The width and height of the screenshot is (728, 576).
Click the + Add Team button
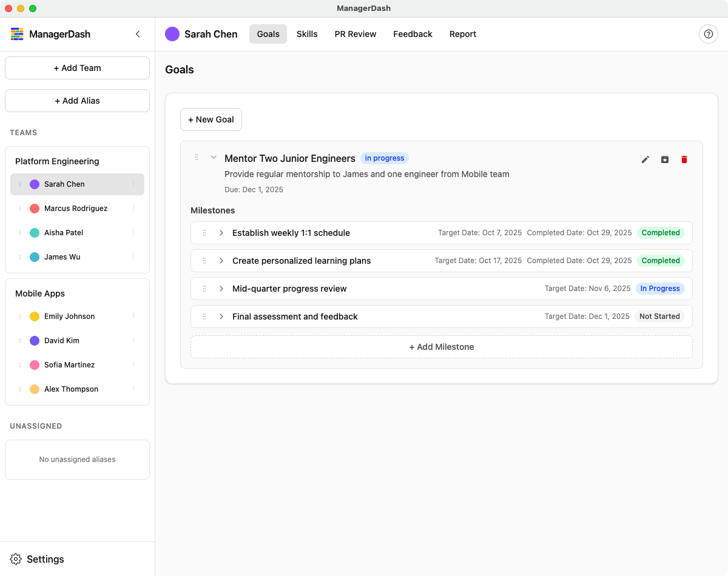coord(77,68)
